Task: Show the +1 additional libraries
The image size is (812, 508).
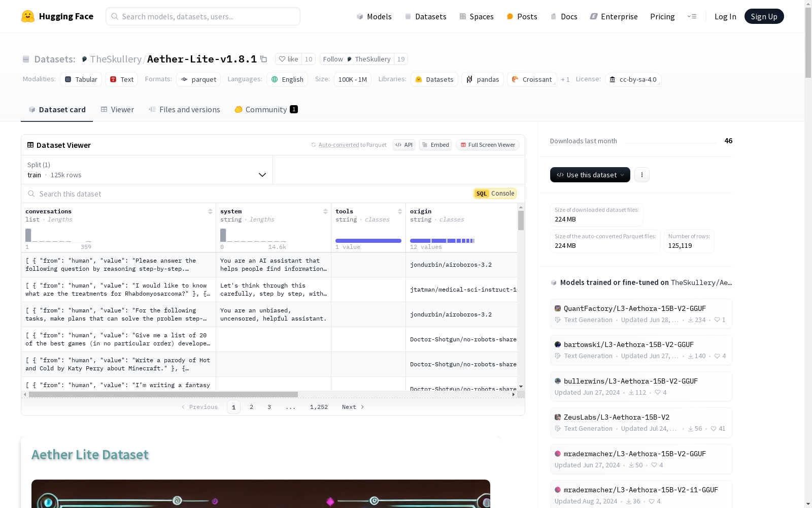Action: pyautogui.click(x=565, y=79)
